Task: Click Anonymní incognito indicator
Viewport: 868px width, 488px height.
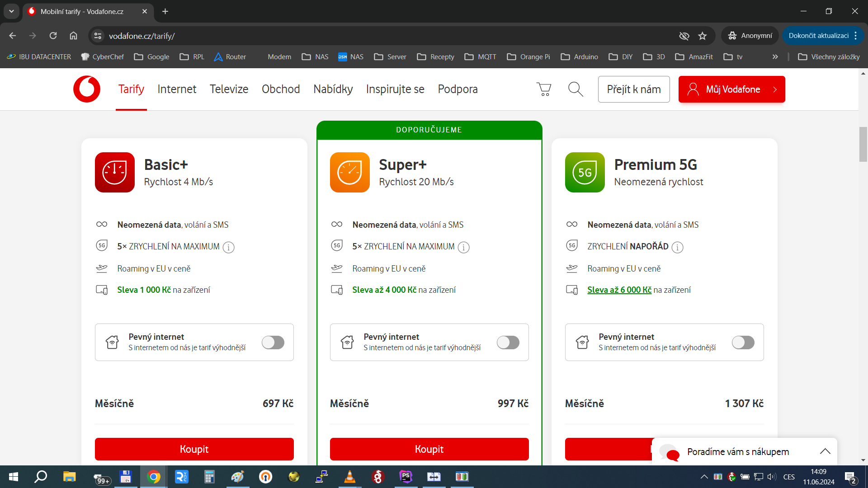Action: pos(750,36)
